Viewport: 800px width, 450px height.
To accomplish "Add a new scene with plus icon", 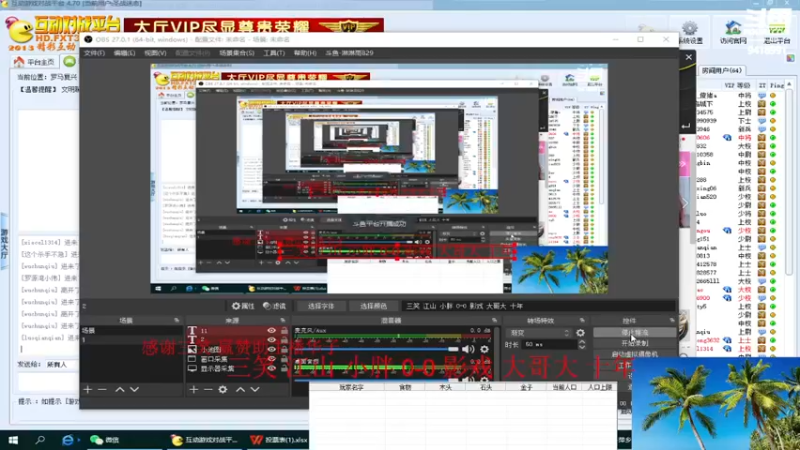I will point(88,390).
